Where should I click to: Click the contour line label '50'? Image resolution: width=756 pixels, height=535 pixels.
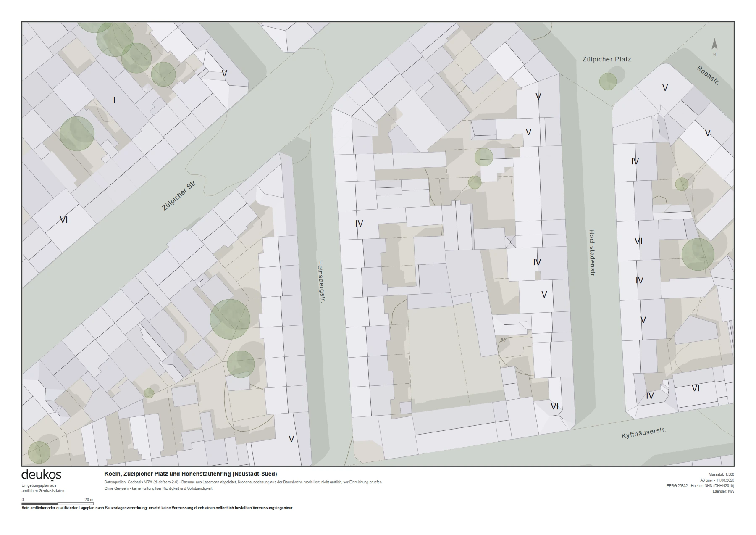tap(503, 340)
